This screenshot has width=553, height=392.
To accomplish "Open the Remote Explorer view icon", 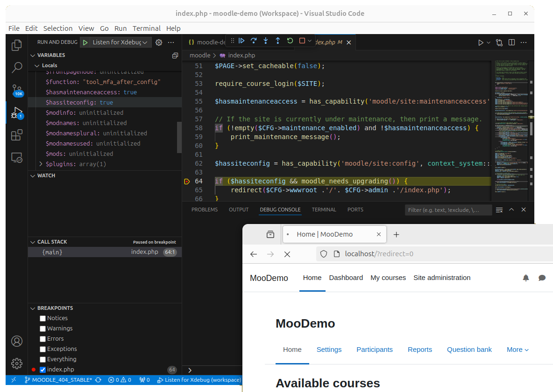I will click(16, 158).
